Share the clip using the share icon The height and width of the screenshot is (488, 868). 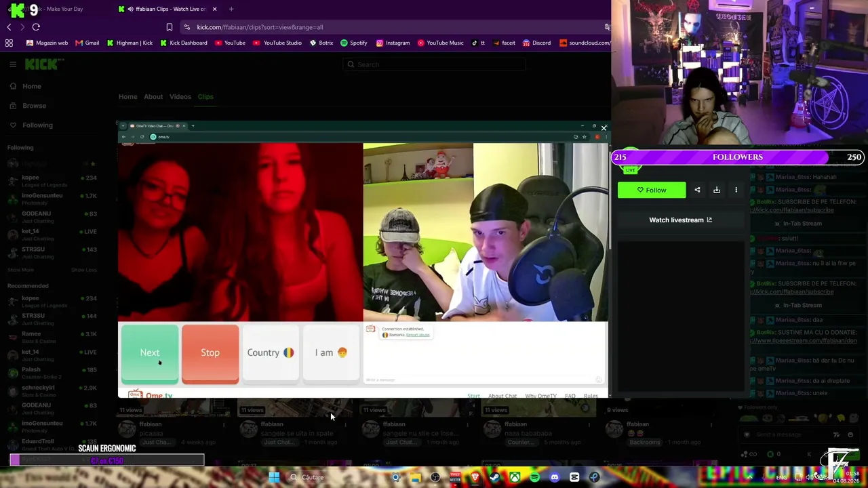[x=697, y=190]
